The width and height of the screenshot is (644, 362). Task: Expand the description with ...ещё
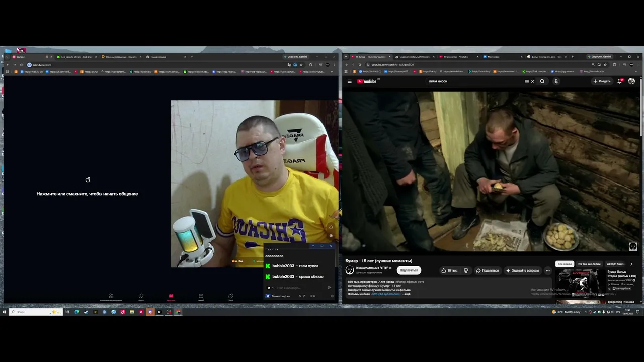407,294
